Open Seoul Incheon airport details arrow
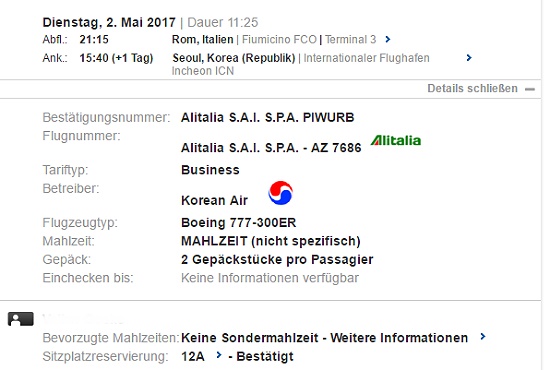Screen dimensions: 550x370 (x=469, y=58)
